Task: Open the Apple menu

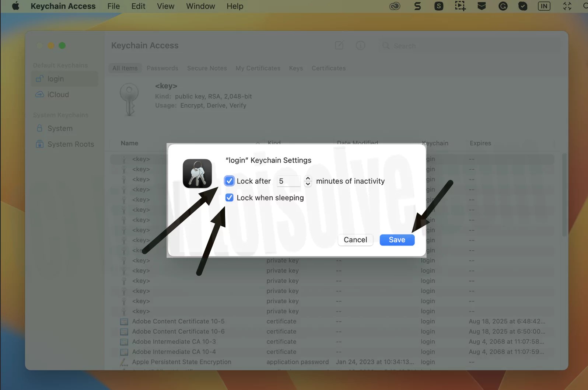Action: pyautogui.click(x=15, y=6)
